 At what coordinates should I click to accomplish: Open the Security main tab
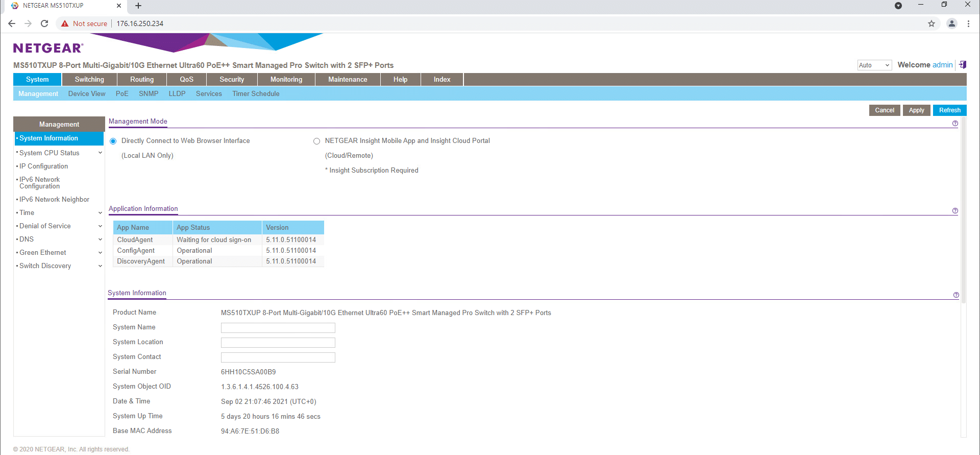(x=232, y=80)
